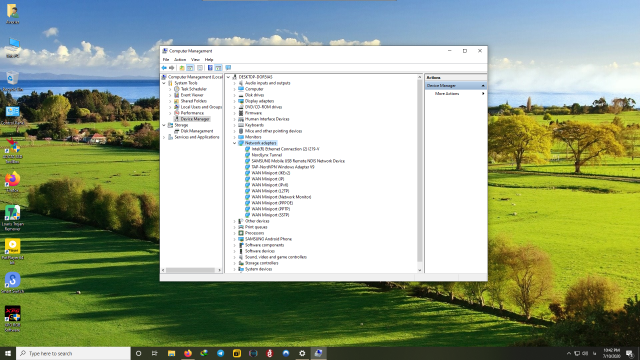Open the View menu

(196, 60)
